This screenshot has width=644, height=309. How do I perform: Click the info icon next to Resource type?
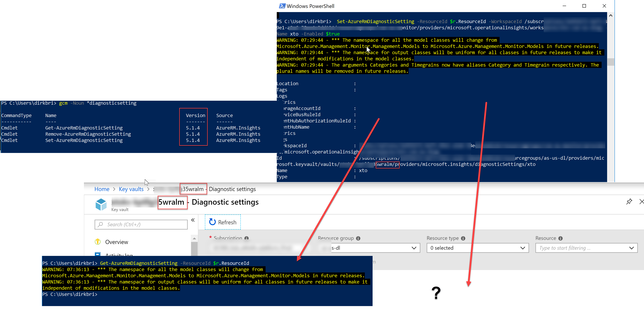coord(463,238)
